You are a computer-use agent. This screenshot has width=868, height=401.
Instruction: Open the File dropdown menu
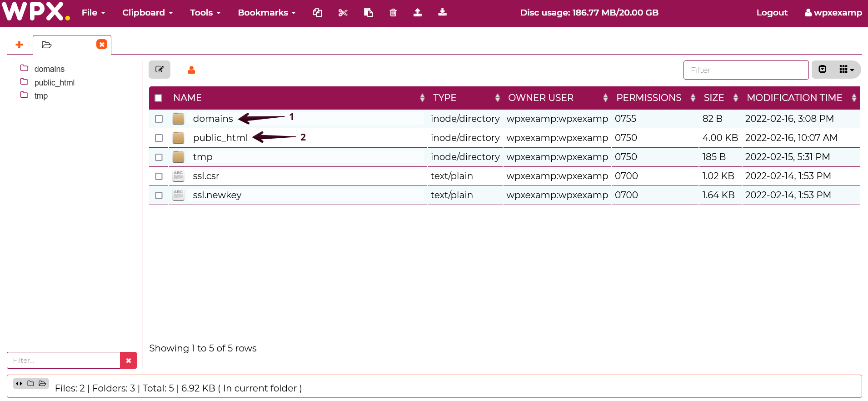(x=93, y=13)
